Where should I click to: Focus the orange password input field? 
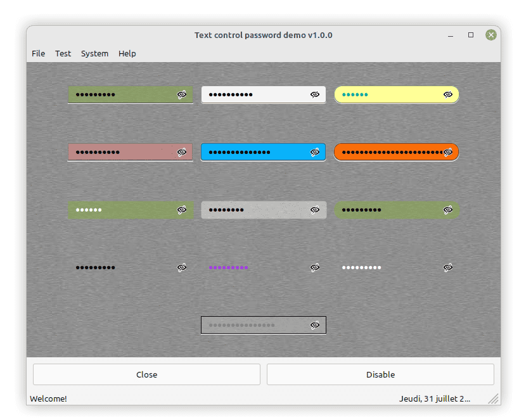tap(387, 152)
